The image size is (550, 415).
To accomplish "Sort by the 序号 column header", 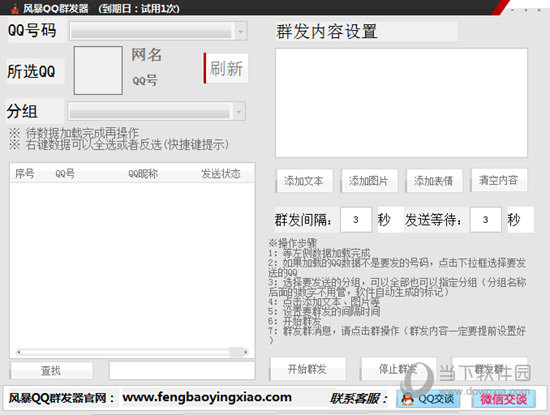I will click(25, 174).
